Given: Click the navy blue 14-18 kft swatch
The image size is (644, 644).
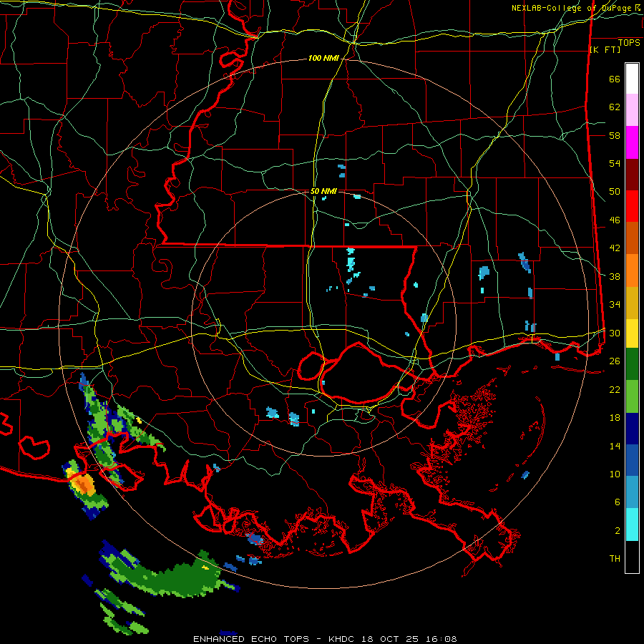Looking at the screenshot, I should pos(632,429).
